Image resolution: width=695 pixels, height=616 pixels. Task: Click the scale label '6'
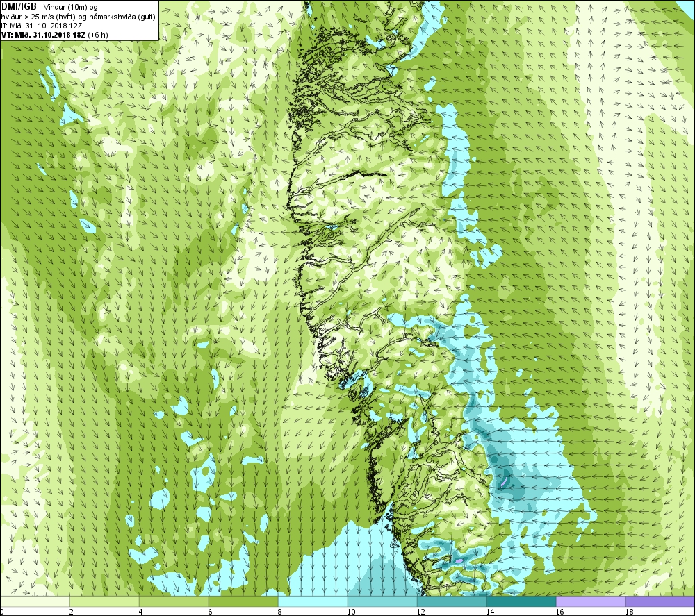coord(210,612)
